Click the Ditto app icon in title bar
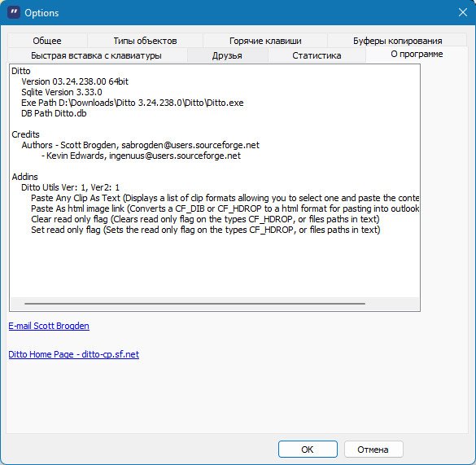 pos(14,13)
